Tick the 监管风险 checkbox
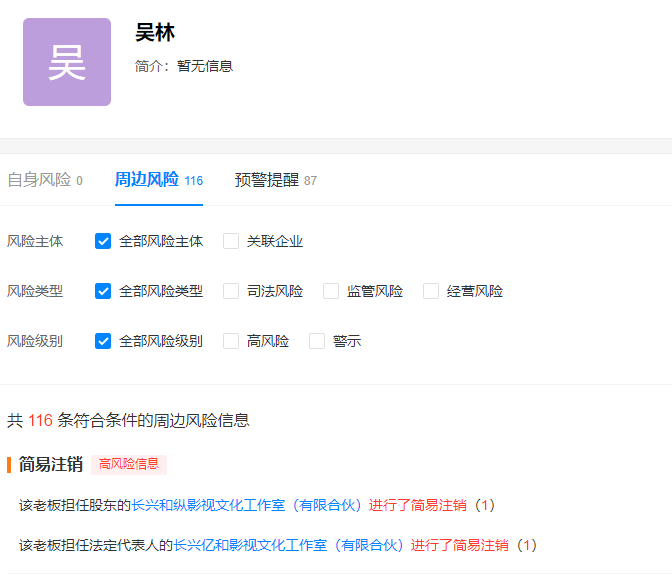This screenshot has height=585, width=672. [331, 291]
